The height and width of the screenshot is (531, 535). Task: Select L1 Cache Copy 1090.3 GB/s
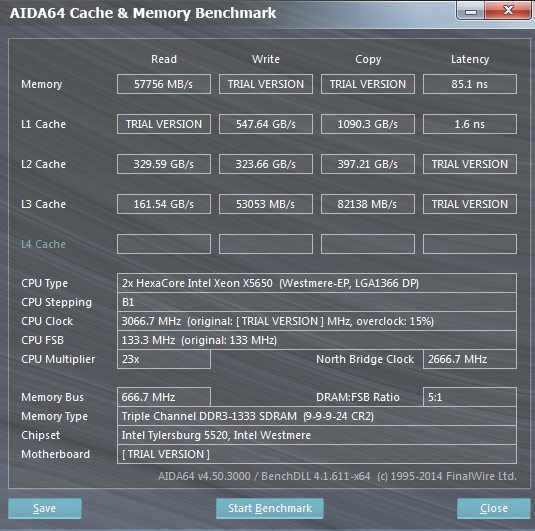pyautogui.click(x=368, y=124)
